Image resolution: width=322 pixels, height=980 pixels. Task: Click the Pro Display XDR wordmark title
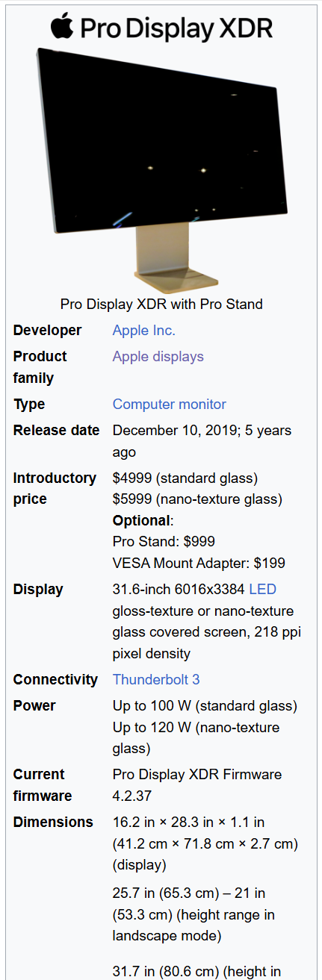tap(176, 28)
